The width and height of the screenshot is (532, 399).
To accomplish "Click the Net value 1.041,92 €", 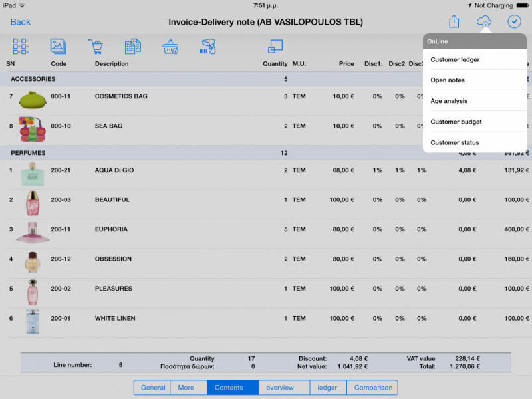I will [352, 366].
